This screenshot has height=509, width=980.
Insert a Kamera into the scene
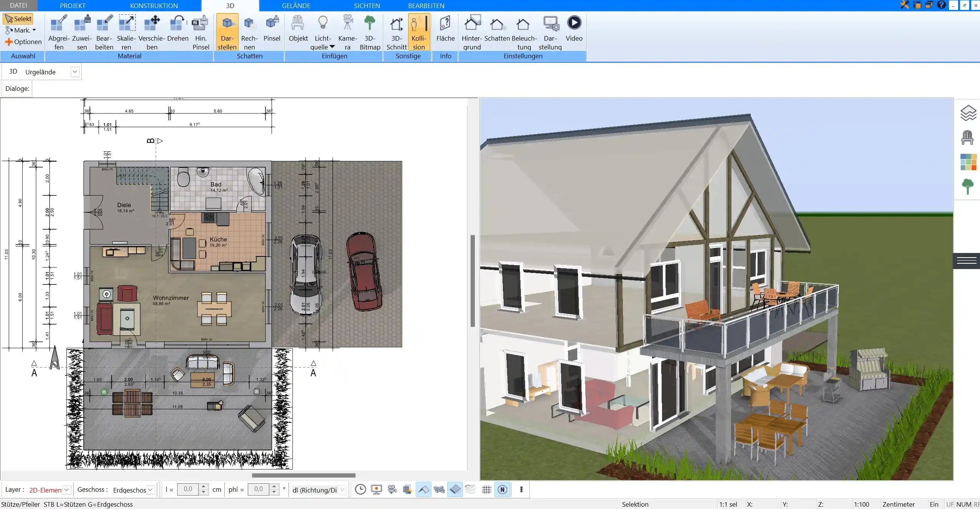(x=348, y=32)
